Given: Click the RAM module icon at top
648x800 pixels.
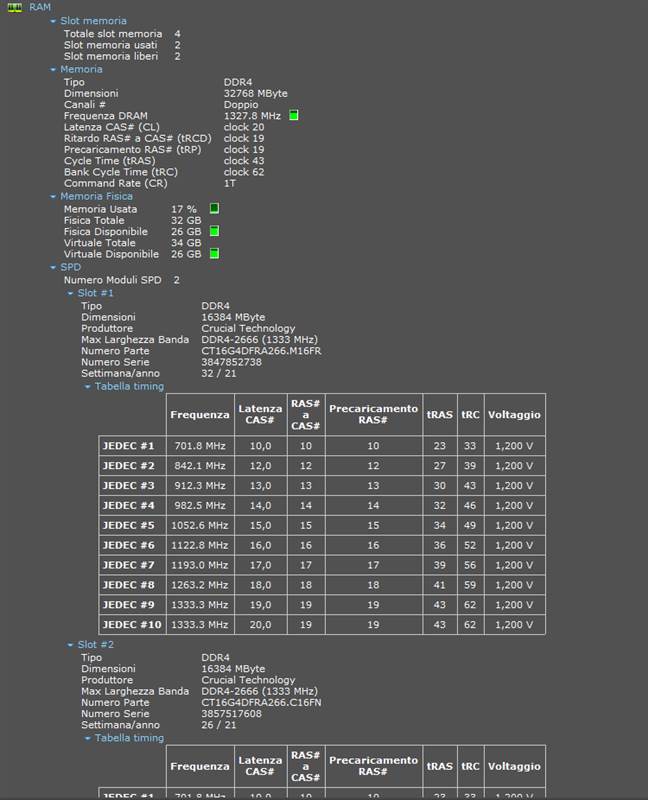Looking at the screenshot, I should point(15,7).
